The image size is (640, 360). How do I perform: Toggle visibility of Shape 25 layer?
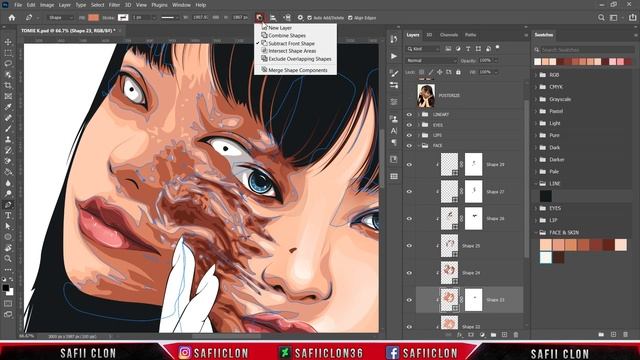click(x=409, y=246)
